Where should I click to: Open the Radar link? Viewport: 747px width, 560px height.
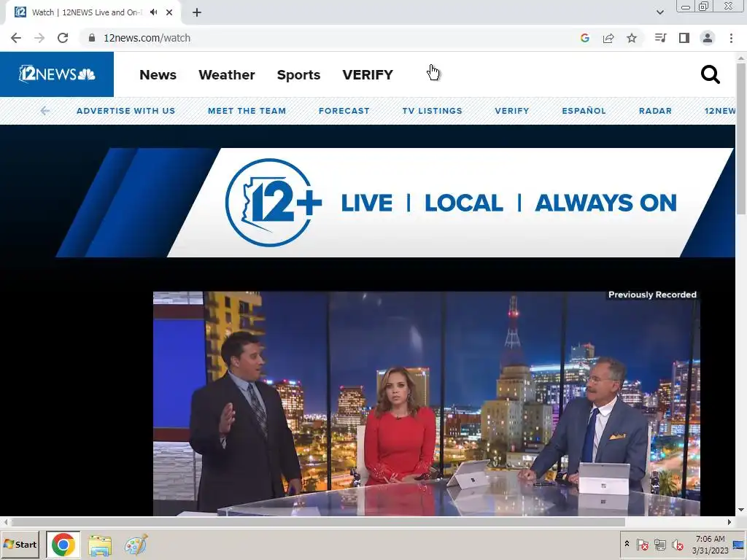coord(655,111)
